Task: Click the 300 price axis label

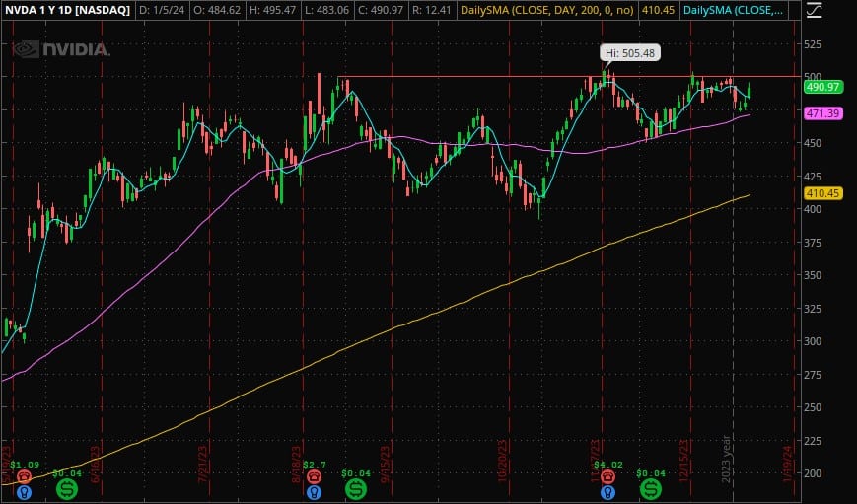Action: (x=813, y=340)
